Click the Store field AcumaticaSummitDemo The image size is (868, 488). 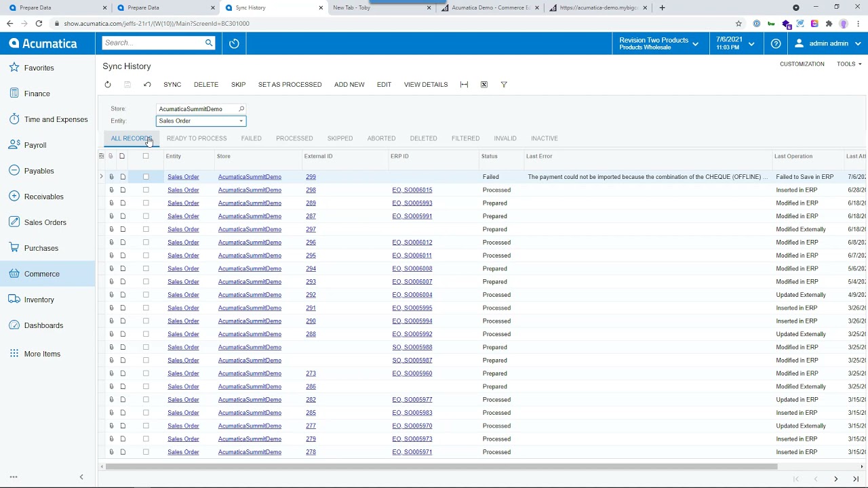(x=196, y=108)
